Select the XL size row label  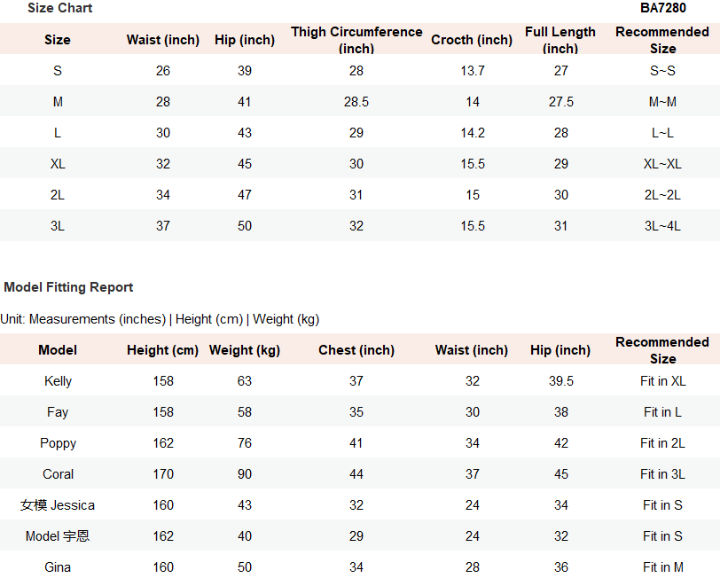(x=58, y=164)
